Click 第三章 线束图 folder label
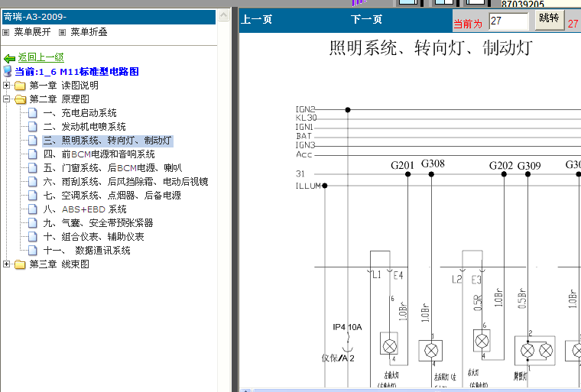581x392 pixels. tap(60, 264)
